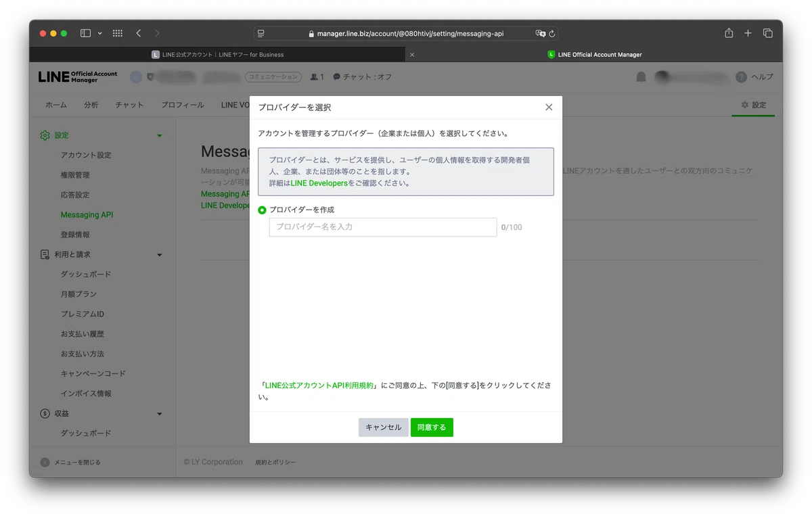
Task: Open お支払い履歴 in sidebar
Action: click(x=83, y=334)
